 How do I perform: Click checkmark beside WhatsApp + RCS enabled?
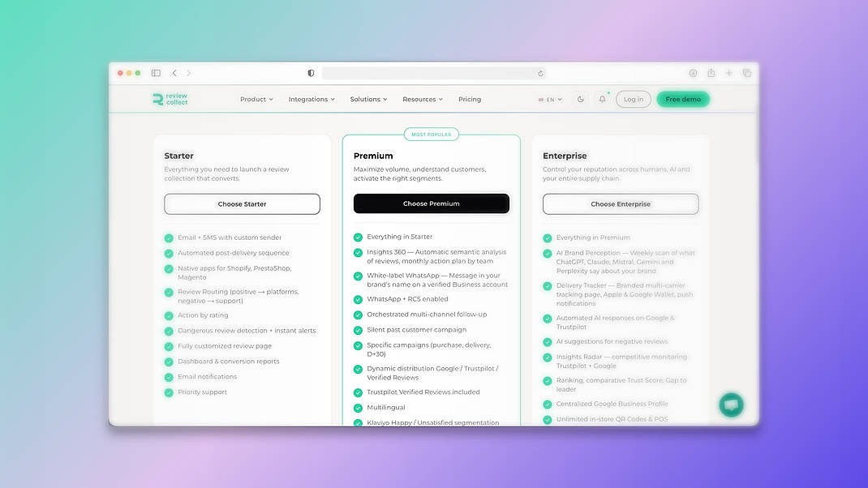[x=359, y=299]
